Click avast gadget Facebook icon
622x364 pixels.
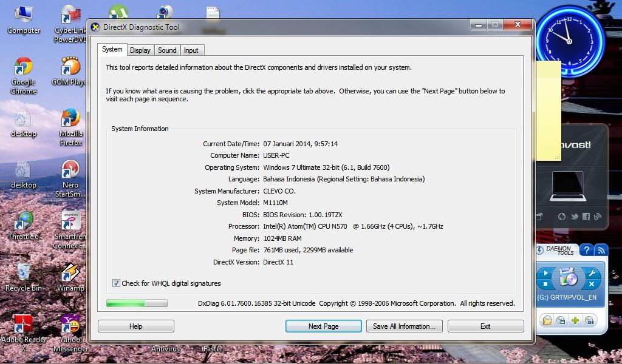click(586, 217)
